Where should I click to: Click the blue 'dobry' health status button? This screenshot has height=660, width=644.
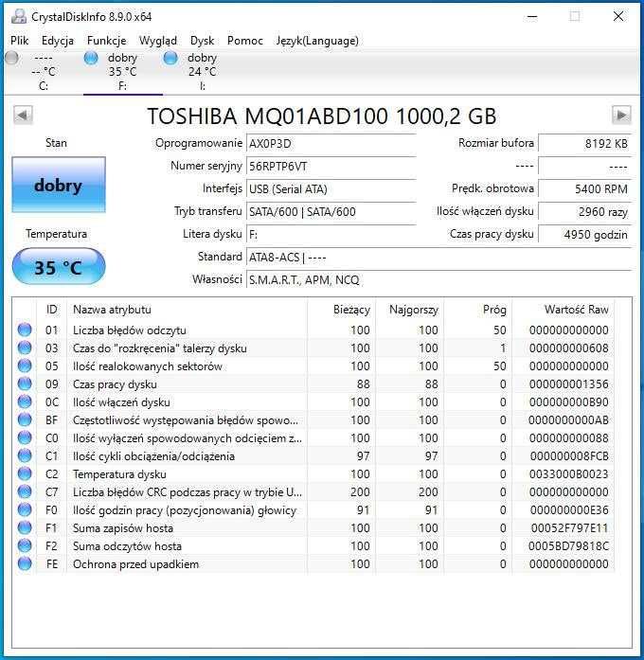click(59, 185)
